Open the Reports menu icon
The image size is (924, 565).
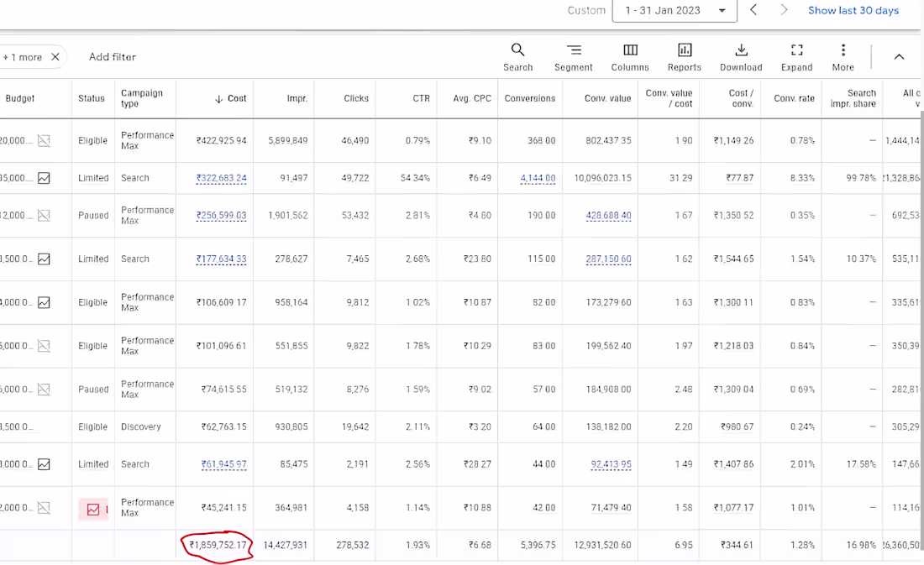684,56
